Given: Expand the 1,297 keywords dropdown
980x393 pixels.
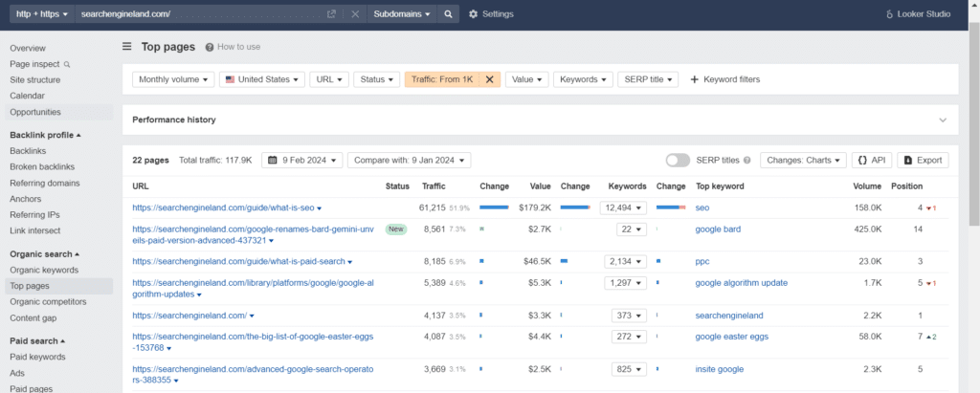Looking at the screenshot, I should point(625,283).
